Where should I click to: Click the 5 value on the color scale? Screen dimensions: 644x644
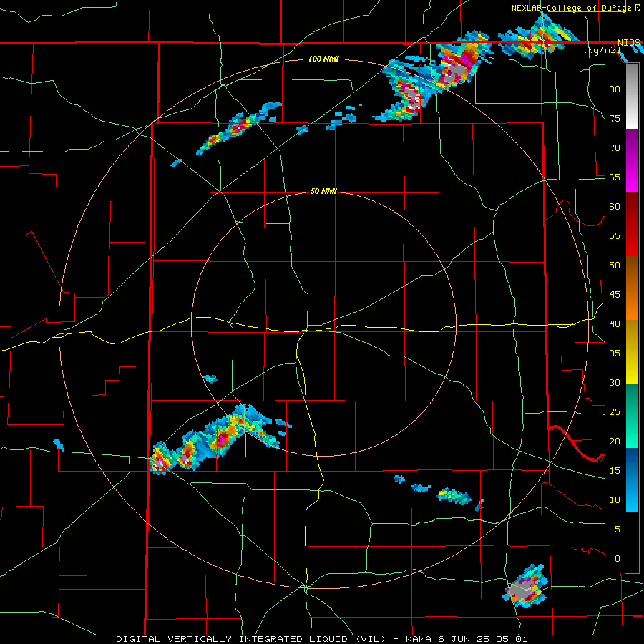pos(618,529)
